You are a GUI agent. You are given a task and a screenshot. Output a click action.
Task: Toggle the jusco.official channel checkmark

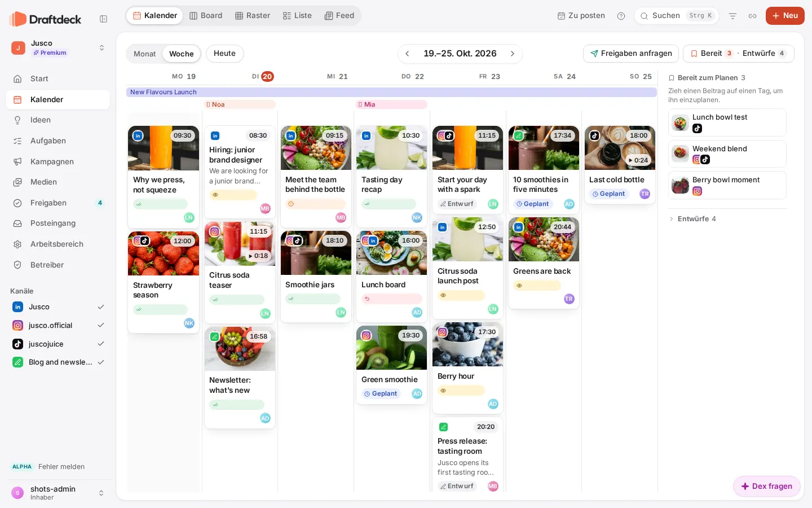[x=101, y=326]
